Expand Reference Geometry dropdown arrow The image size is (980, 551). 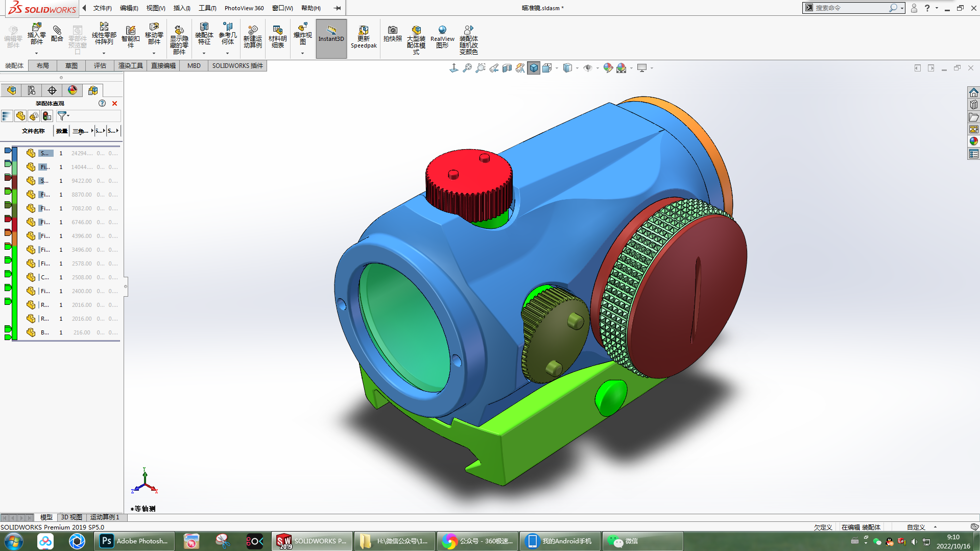click(228, 53)
